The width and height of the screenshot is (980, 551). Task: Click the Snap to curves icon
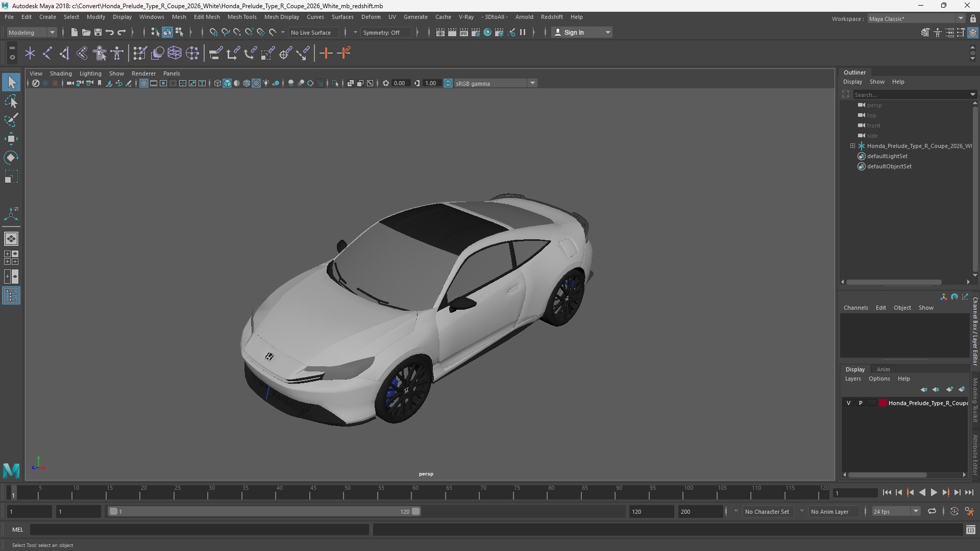click(x=225, y=32)
